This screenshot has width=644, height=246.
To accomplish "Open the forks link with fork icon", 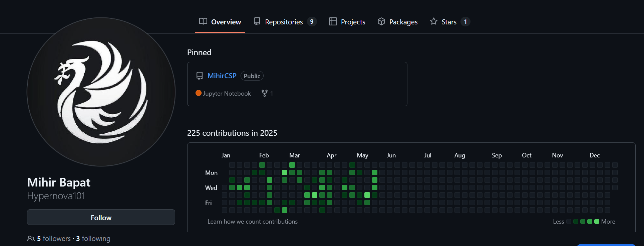I will click(267, 93).
